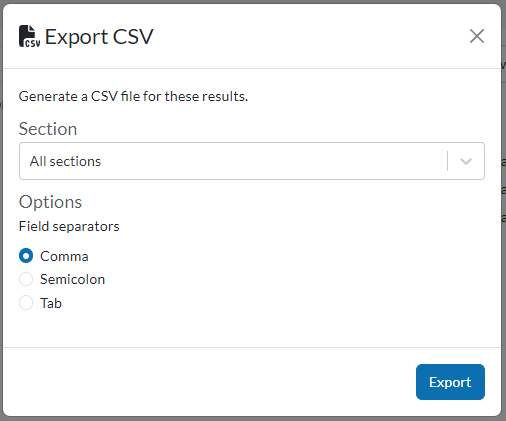Click the Semicolon option label
The width and height of the screenshot is (506, 421).
point(72,279)
